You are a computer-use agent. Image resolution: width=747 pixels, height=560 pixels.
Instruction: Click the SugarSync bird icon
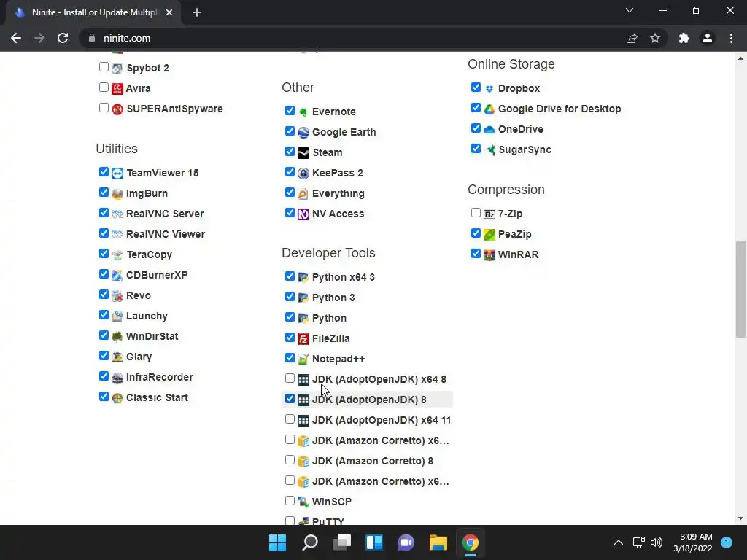click(490, 150)
